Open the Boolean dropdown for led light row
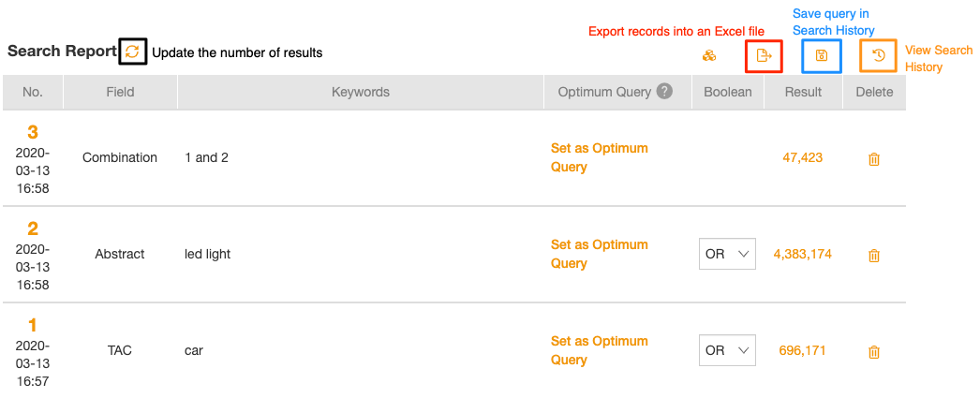Screen dimensions: 980x398 coord(727,254)
